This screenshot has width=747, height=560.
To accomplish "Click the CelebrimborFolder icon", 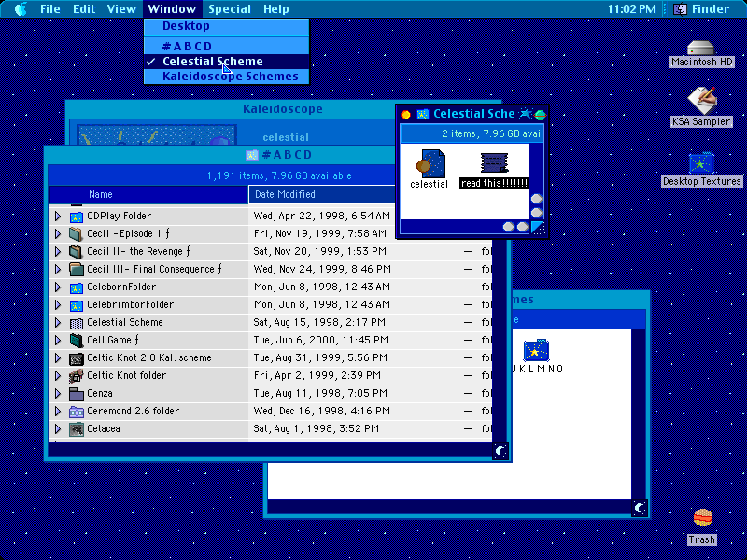I will pyautogui.click(x=77, y=305).
